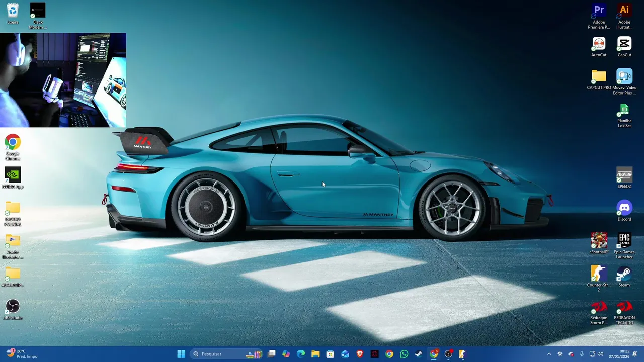Open Task View in the taskbar
The image size is (644, 362).
pos(272,354)
